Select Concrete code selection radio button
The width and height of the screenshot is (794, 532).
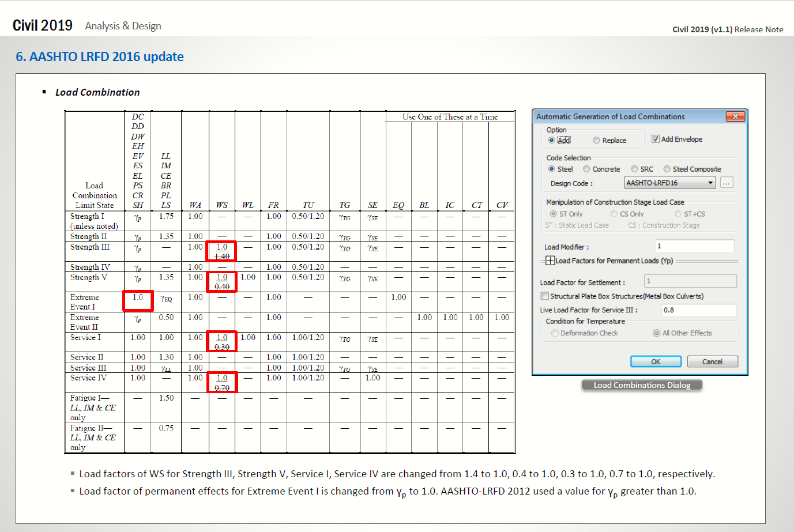click(586, 169)
